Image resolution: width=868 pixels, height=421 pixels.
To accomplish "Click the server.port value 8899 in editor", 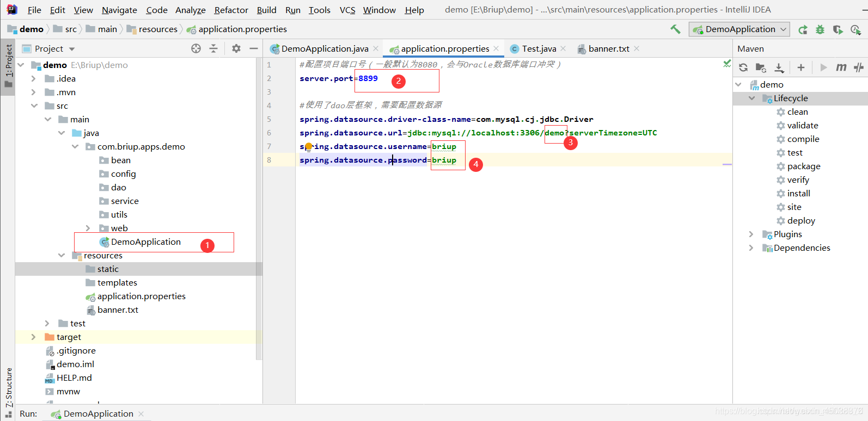I will [x=368, y=78].
